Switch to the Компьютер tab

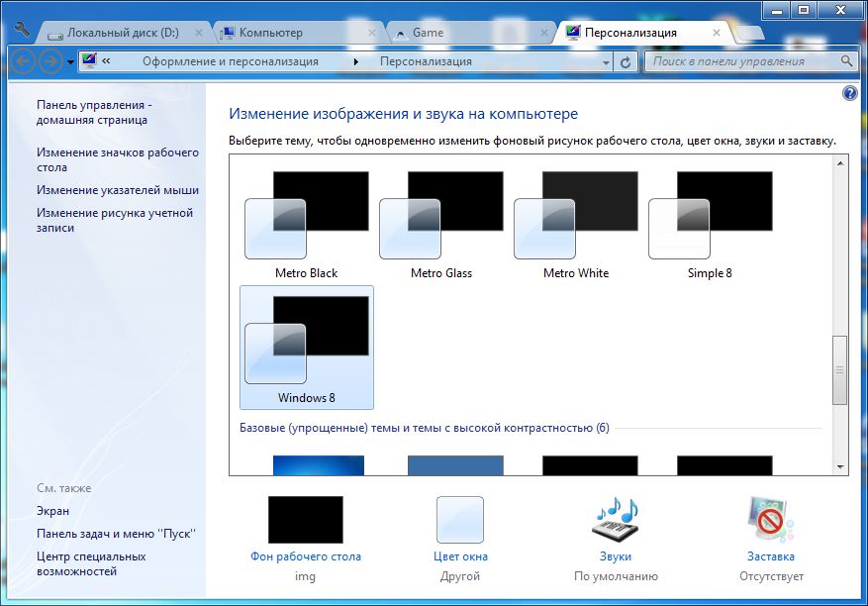[x=299, y=33]
